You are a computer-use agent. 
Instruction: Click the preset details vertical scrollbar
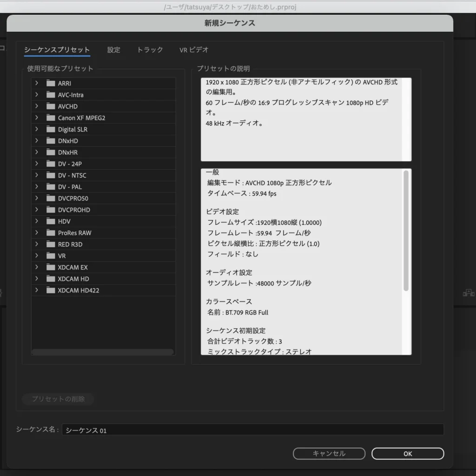coord(406,231)
